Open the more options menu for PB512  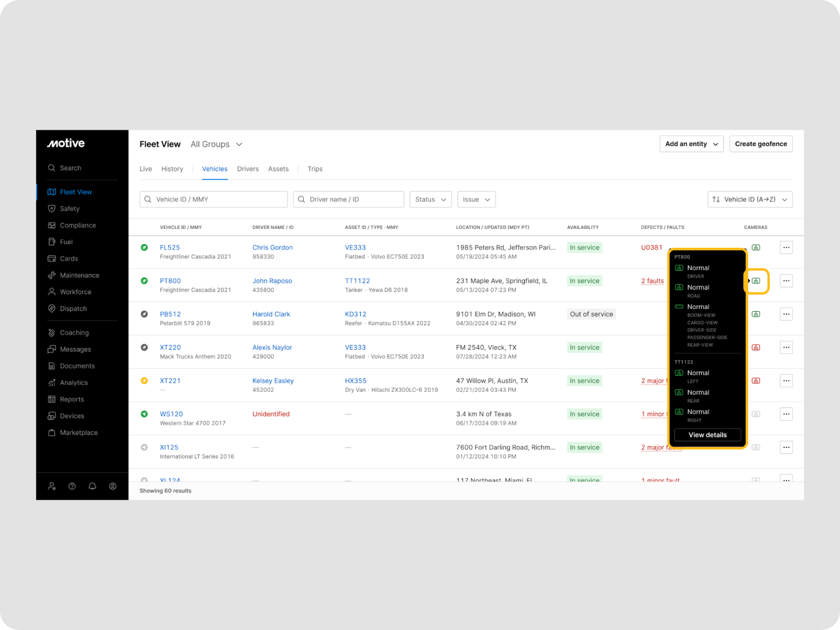click(x=786, y=314)
